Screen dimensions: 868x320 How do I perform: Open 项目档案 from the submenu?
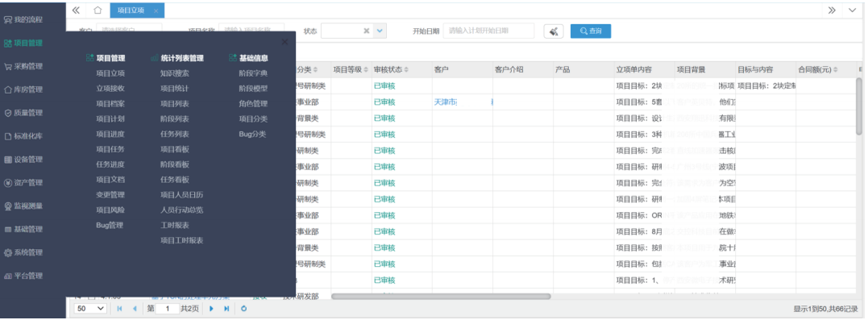click(110, 103)
